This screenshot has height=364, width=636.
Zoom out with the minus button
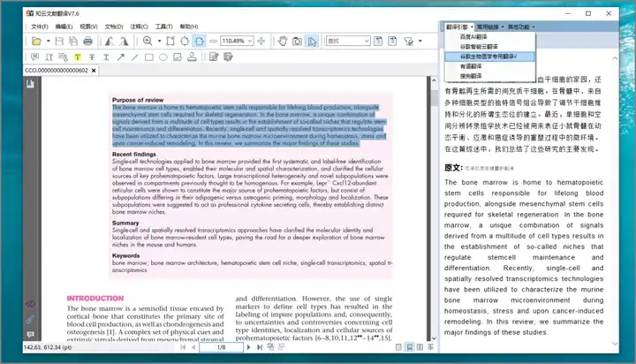(x=213, y=41)
